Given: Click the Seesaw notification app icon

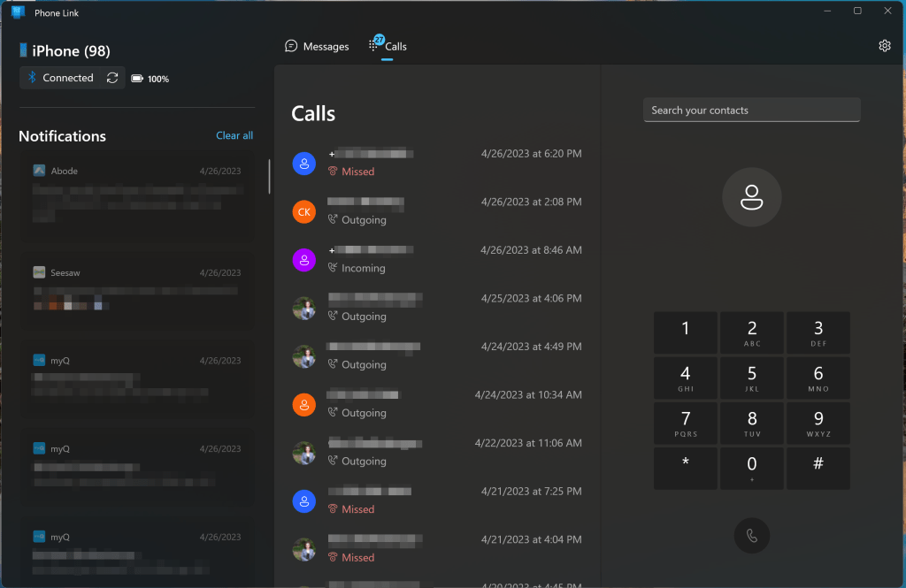Looking at the screenshot, I should (x=39, y=272).
